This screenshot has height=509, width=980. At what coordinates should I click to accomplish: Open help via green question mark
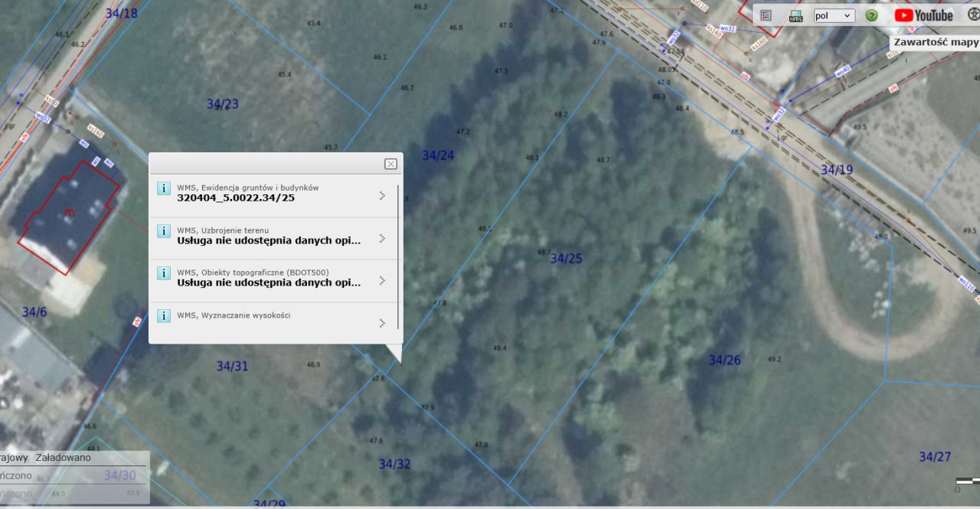pos(871,15)
